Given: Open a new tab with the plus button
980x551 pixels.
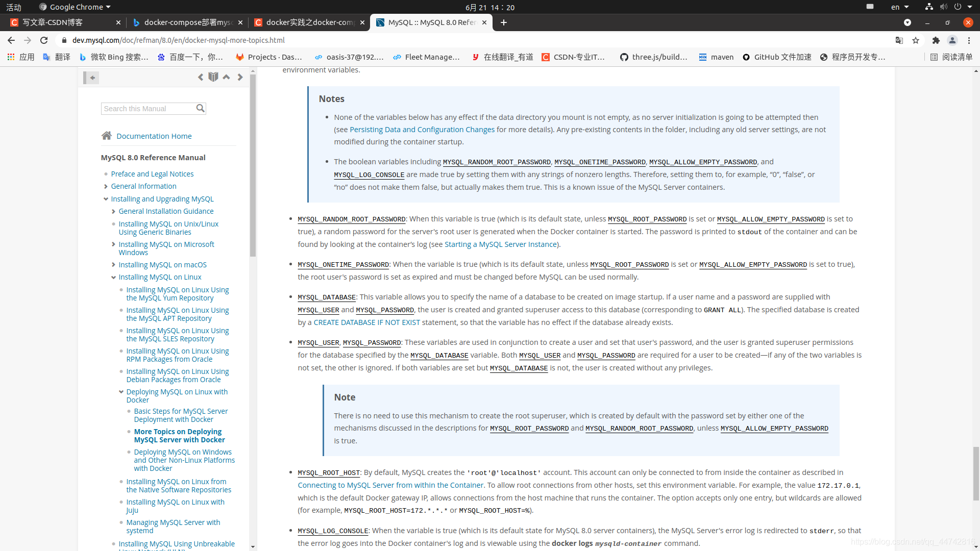Looking at the screenshot, I should 503,22.
